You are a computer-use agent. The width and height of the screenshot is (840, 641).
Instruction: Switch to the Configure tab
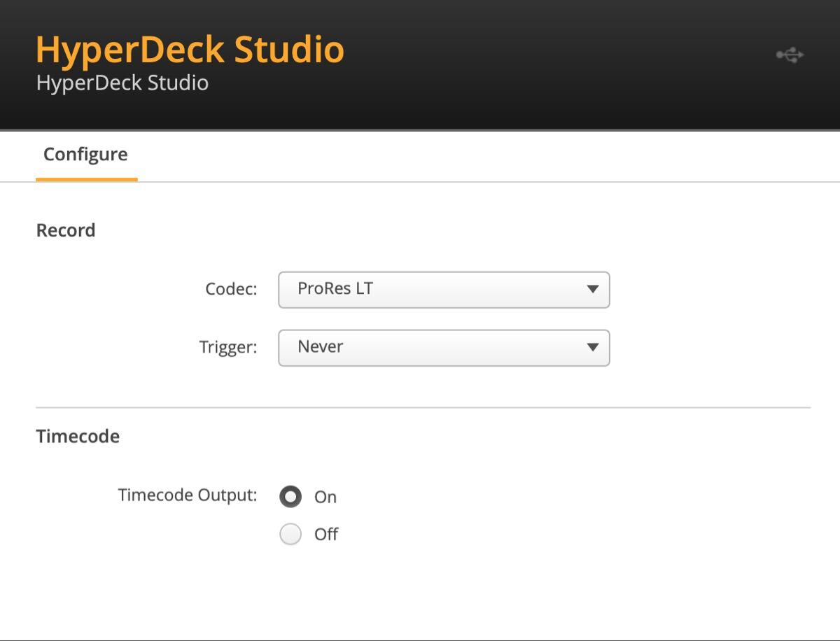(x=85, y=155)
